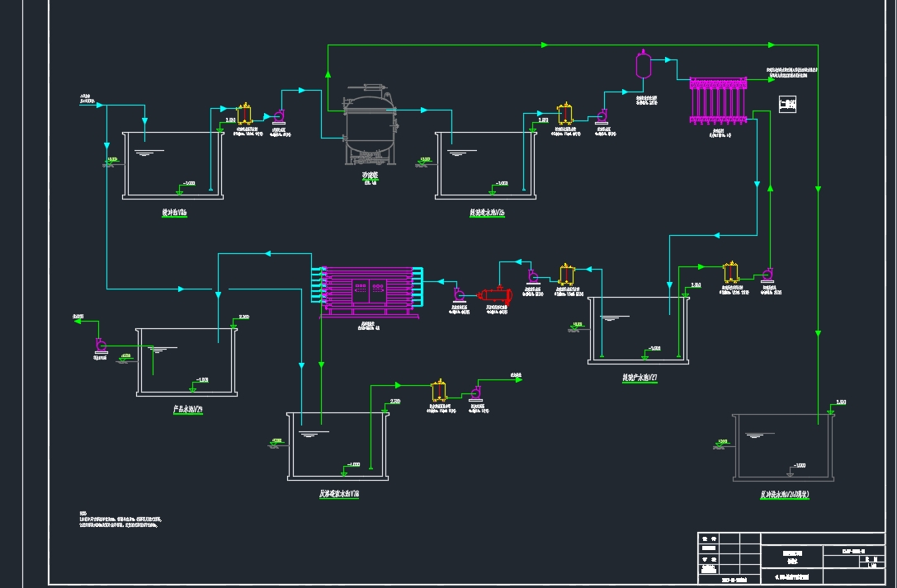Viewport: 897px width, 588px height.
Task: Select the pump after the 反渗透浓水池V28 filter
Action: point(475,393)
